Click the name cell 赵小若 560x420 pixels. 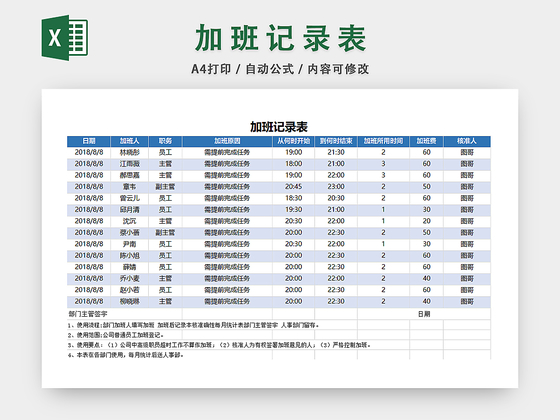(x=130, y=290)
